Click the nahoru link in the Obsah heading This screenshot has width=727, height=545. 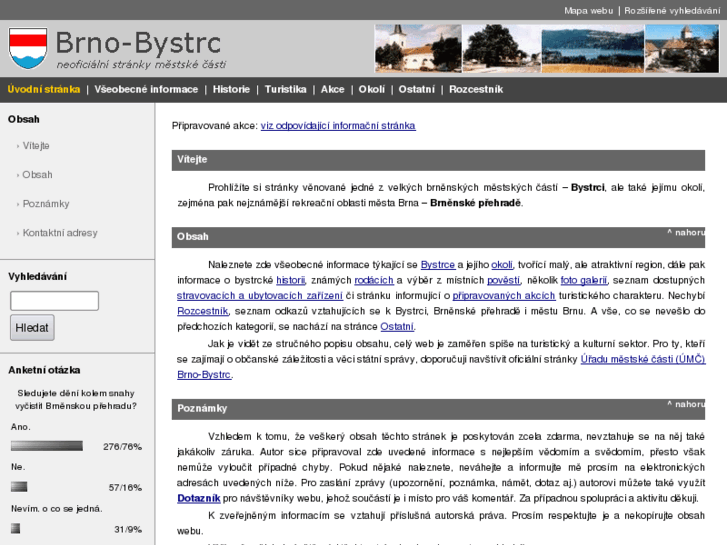(x=686, y=232)
